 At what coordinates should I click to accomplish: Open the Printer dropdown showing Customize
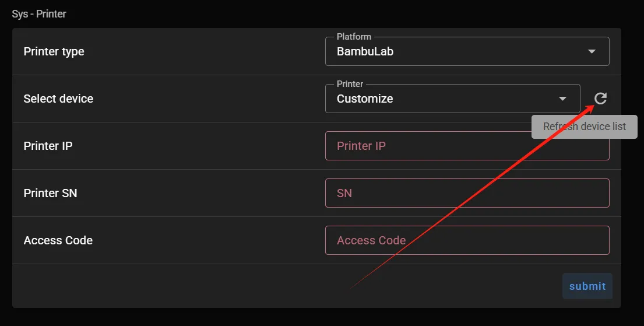point(443,99)
